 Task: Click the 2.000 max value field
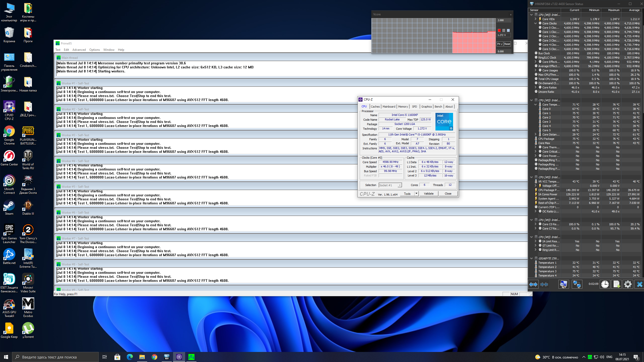[x=503, y=20]
